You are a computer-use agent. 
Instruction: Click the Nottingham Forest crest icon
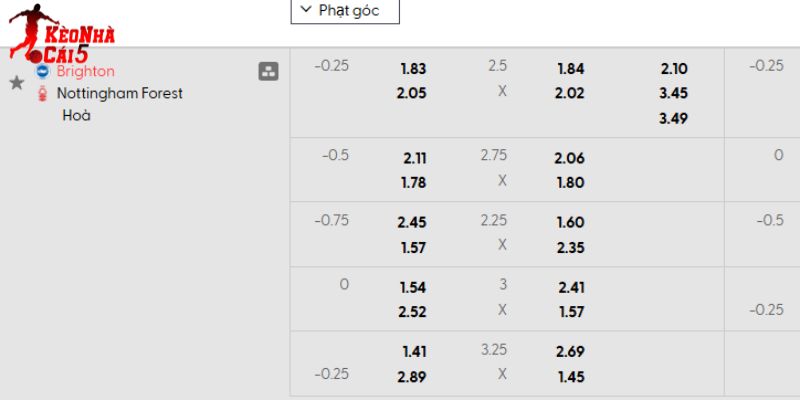[42, 94]
